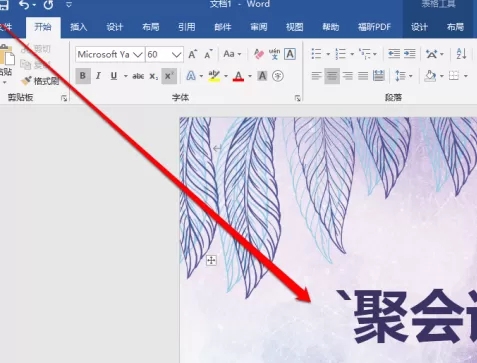This screenshot has width=477, height=363.
Task: Click the increase indent icon
Action: pyautogui.click(x=409, y=54)
